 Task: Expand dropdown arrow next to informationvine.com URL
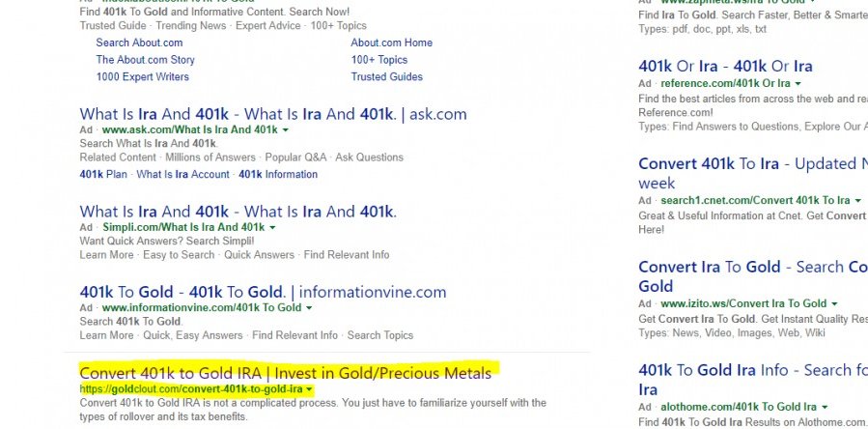coord(309,308)
